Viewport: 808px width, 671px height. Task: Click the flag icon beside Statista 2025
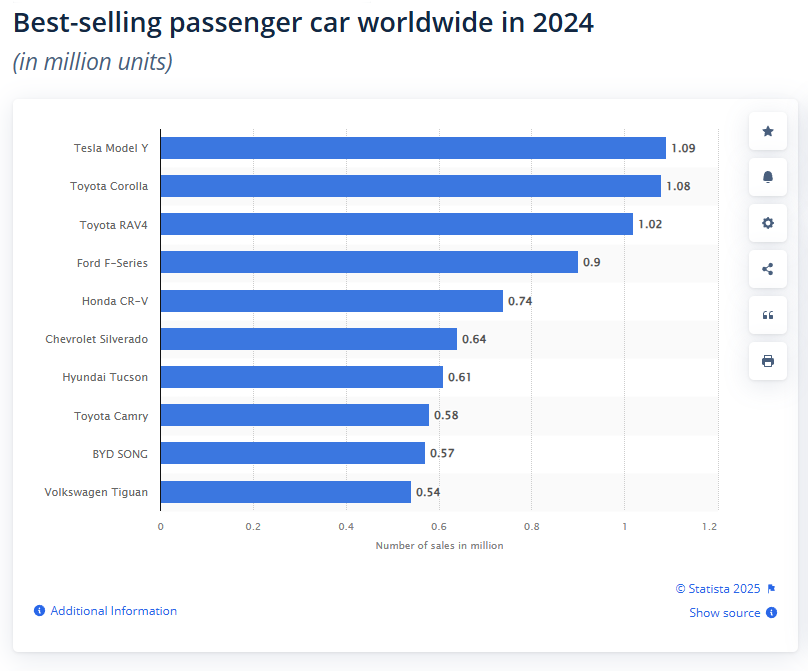[x=771, y=589]
